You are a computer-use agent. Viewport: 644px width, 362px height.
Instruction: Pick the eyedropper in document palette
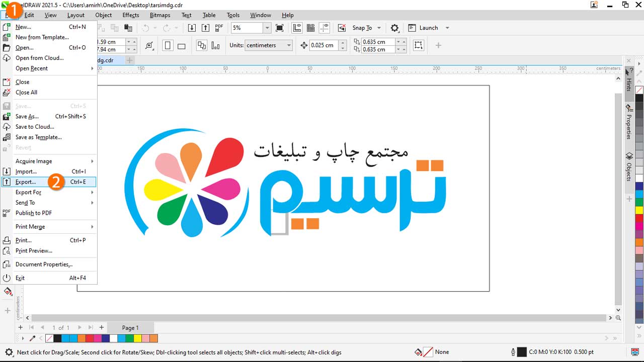pos(33,338)
